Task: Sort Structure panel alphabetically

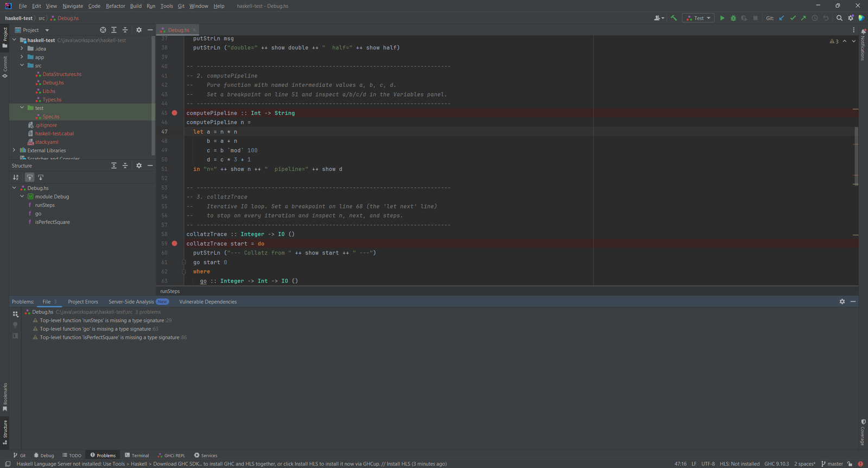Action: [16, 178]
